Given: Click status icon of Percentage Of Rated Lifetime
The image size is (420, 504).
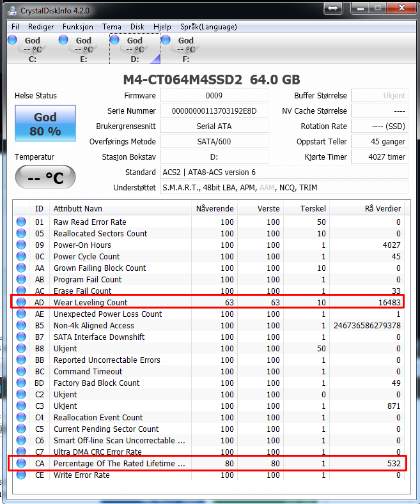Looking at the screenshot, I should pyautogui.click(x=21, y=463).
